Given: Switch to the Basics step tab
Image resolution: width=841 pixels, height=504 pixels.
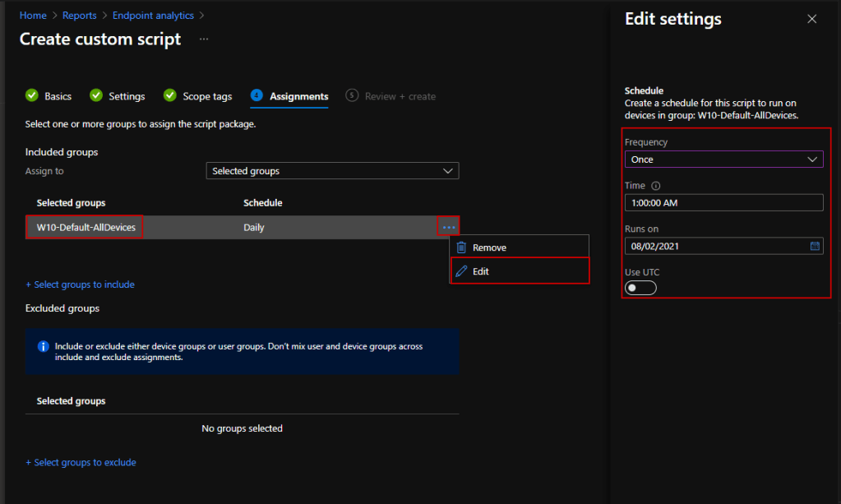Looking at the screenshot, I should [x=49, y=96].
